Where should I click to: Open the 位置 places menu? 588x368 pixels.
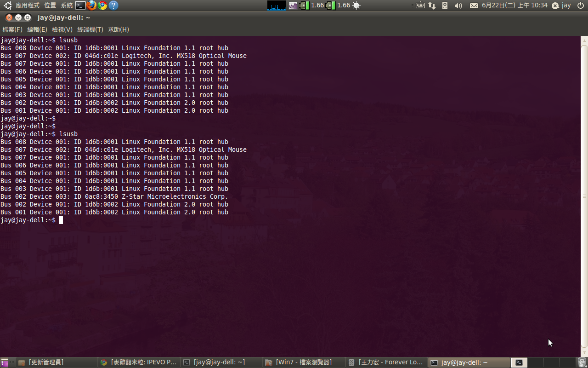tap(50, 6)
